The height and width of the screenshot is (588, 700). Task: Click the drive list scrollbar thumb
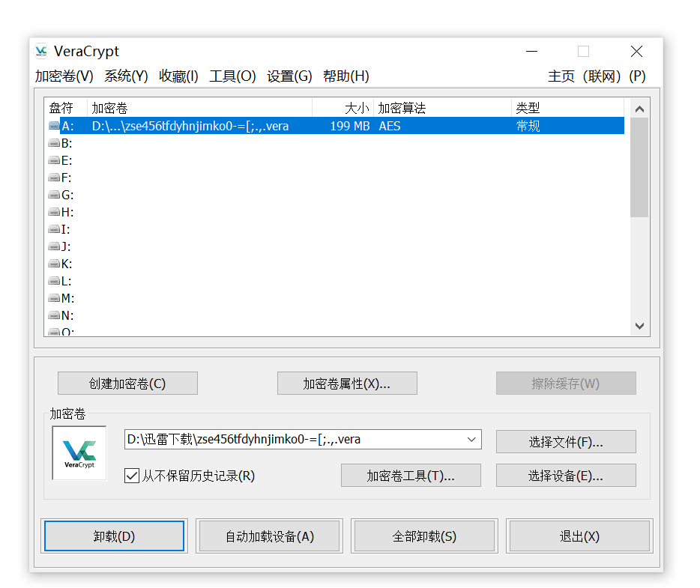pyautogui.click(x=639, y=167)
